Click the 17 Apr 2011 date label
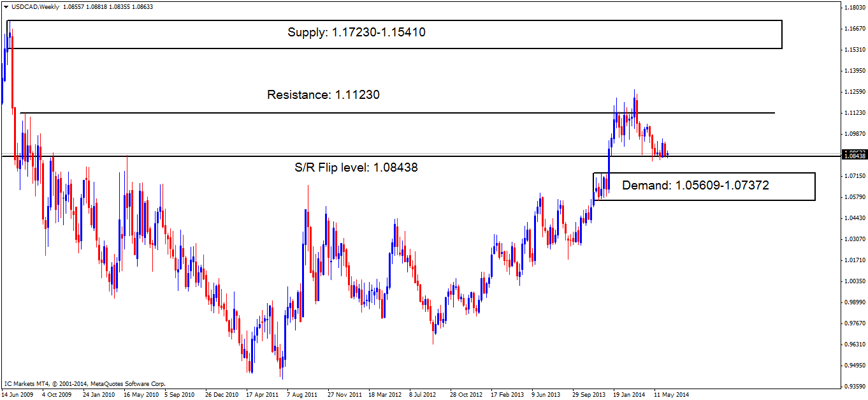The height and width of the screenshot is (400, 868). pos(263,395)
